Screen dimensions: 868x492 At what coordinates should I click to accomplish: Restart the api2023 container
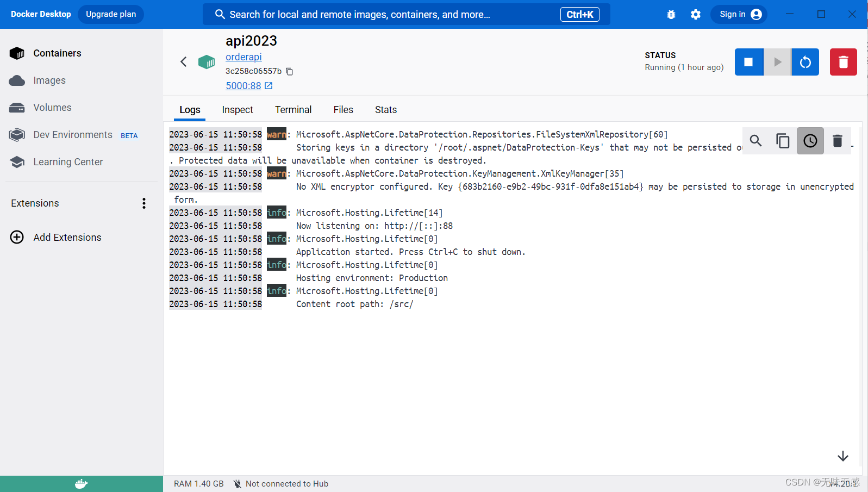pos(805,62)
